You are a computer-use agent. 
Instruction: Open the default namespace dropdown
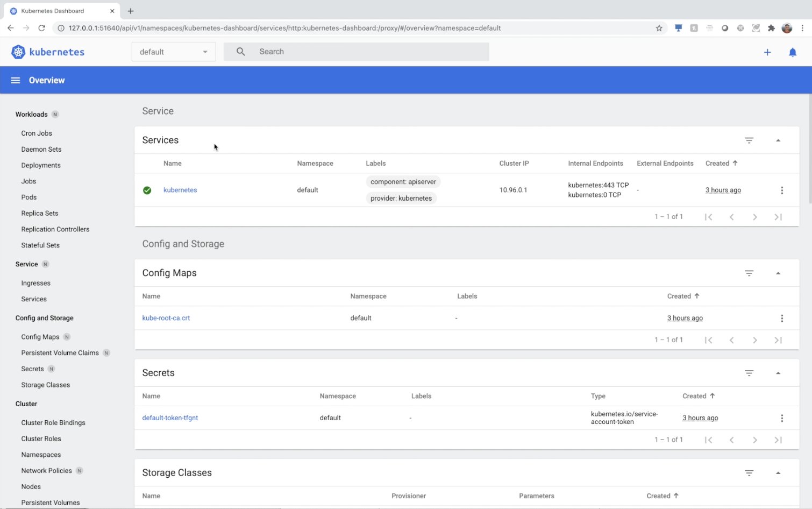tap(173, 52)
